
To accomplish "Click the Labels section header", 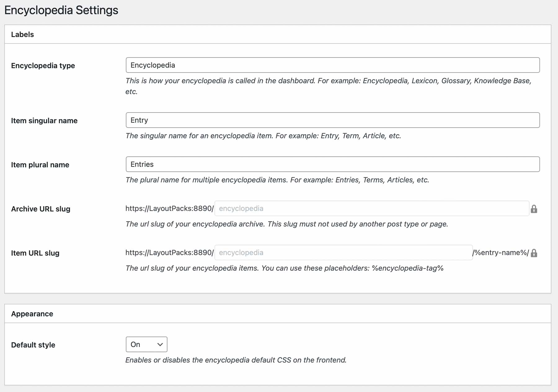I will click(22, 34).
